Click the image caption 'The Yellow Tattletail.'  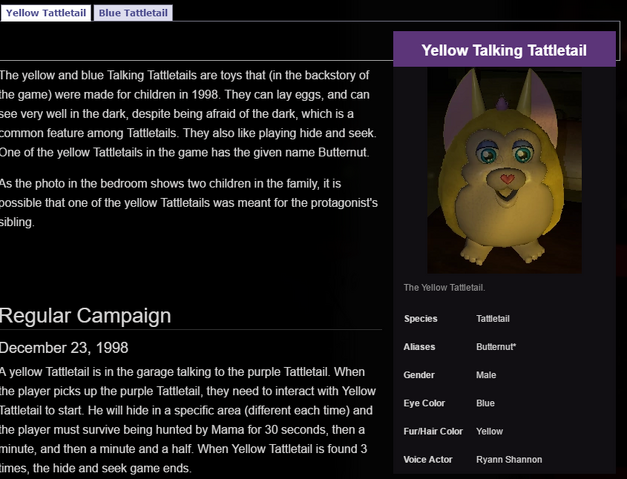click(x=444, y=287)
